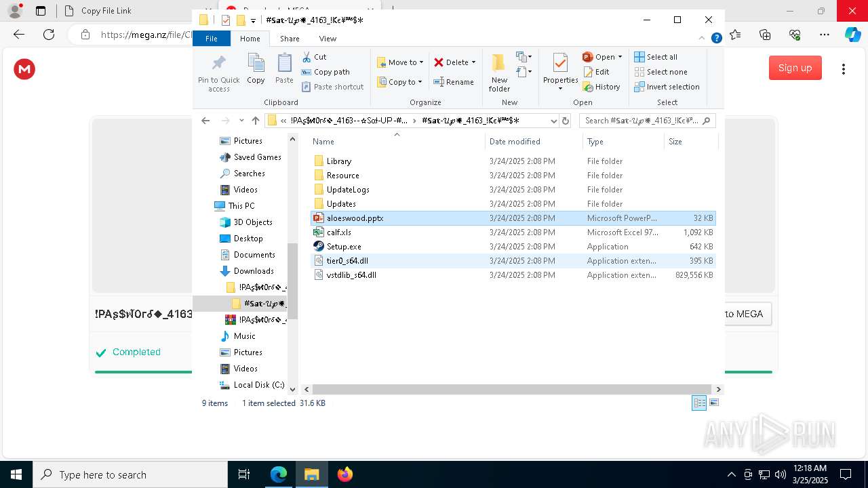Click Edit in the Open group

596,72
